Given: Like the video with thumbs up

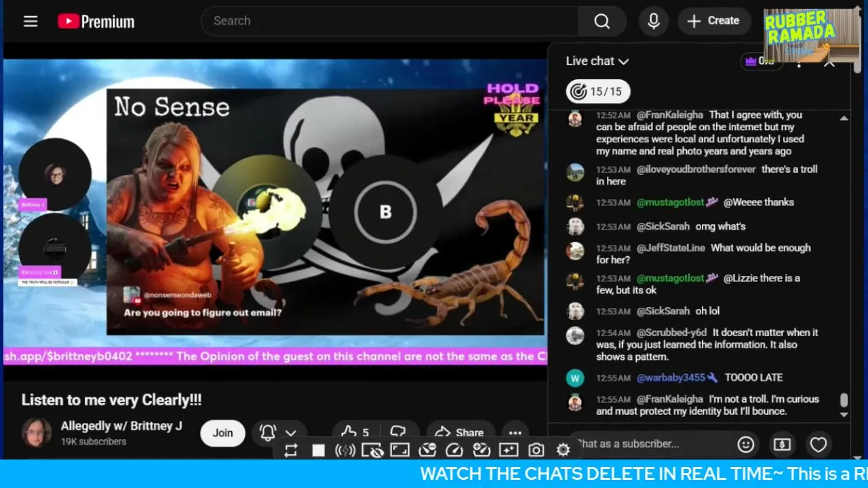Looking at the screenshot, I should coord(356,432).
